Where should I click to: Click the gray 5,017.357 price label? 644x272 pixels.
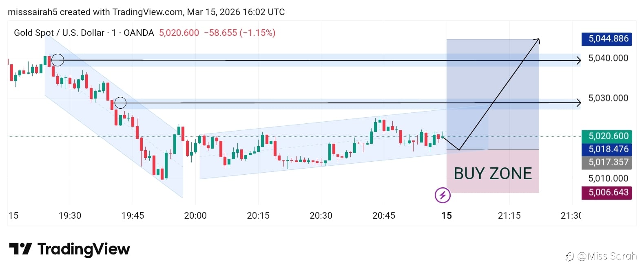tap(606, 162)
